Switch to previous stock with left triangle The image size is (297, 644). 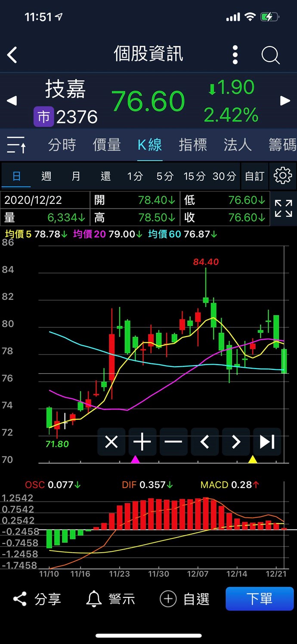12,101
